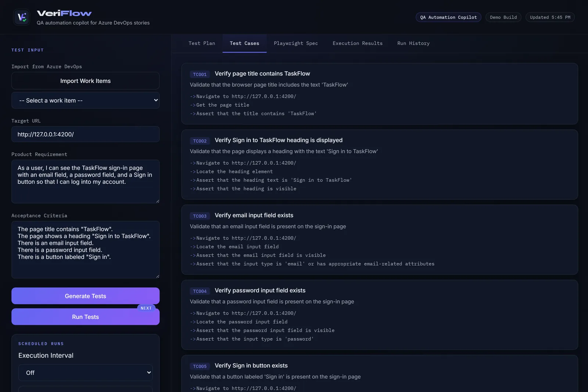The height and width of the screenshot is (392, 588).
Task: Open the Test Plan tab
Action: (x=202, y=43)
